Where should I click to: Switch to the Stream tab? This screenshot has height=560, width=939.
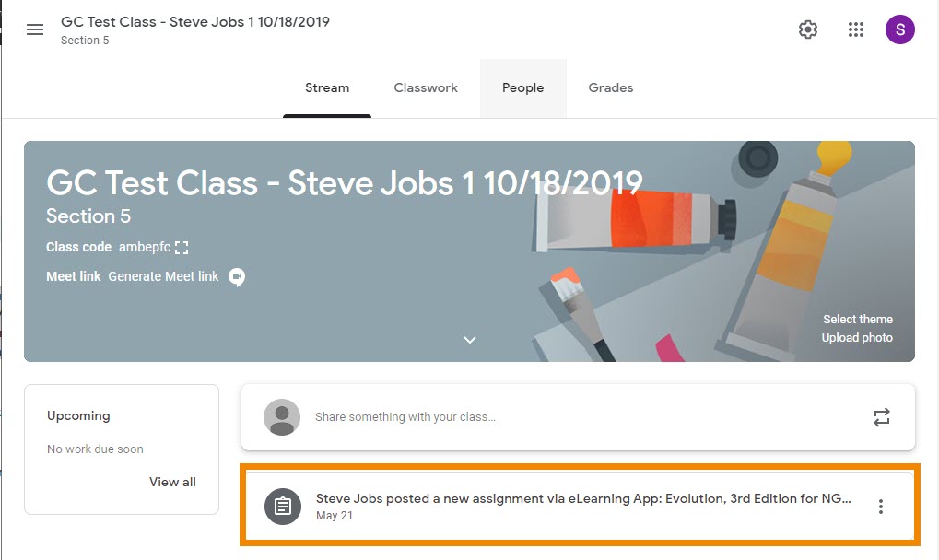[x=327, y=88]
